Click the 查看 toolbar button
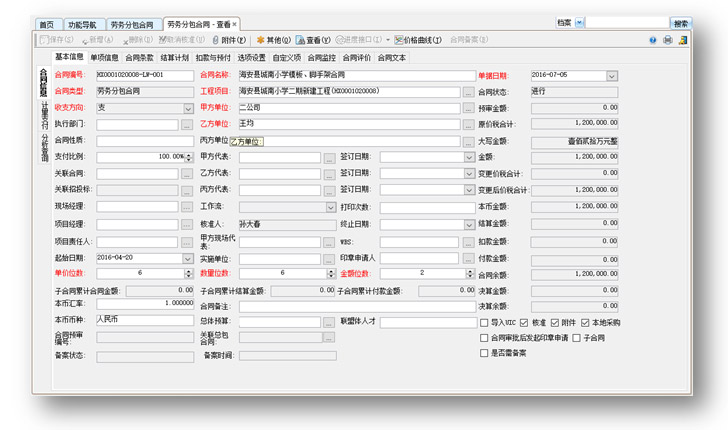 (x=313, y=40)
